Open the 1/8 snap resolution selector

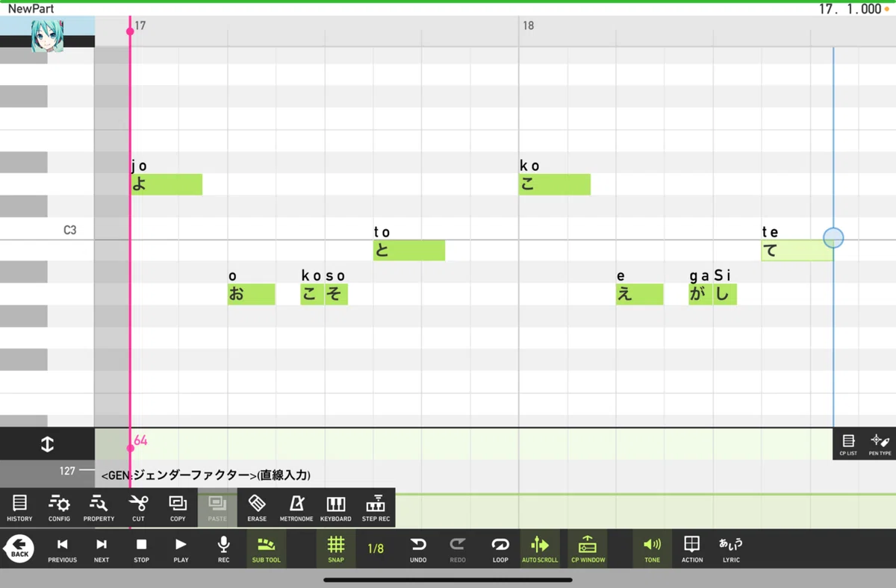coord(376,548)
